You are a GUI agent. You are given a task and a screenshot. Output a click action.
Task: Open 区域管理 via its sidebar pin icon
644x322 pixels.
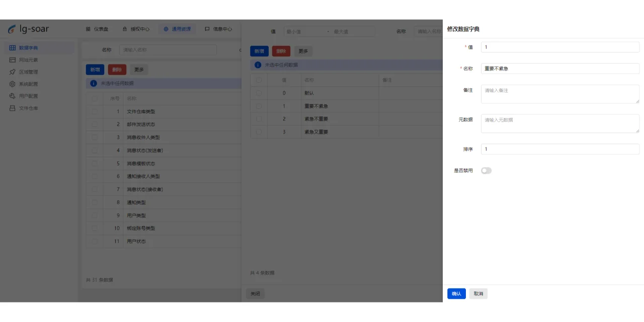[13, 72]
